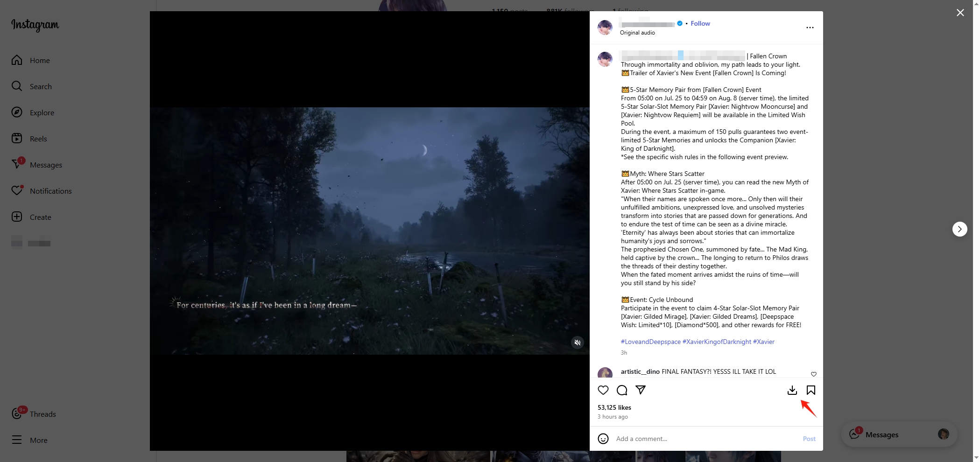
Task: Like the post with the heart icon
Action: point(603,390)
